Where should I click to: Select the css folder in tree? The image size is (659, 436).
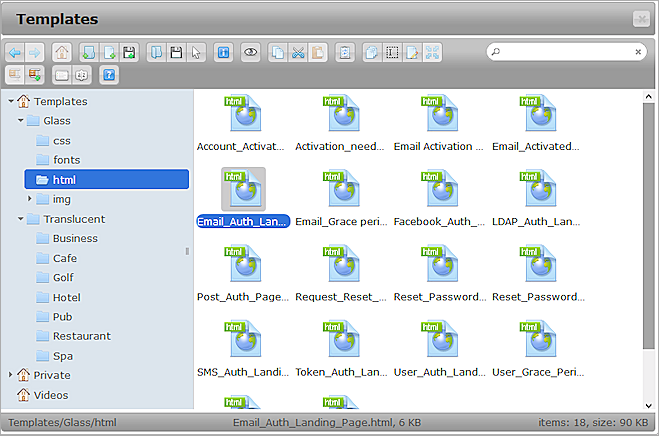[x=61, y=141]
